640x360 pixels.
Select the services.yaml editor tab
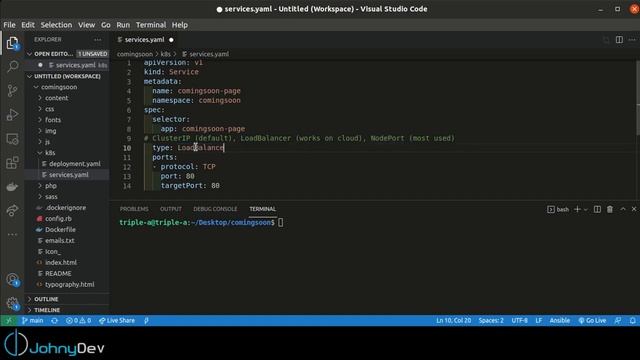point(145,40)
